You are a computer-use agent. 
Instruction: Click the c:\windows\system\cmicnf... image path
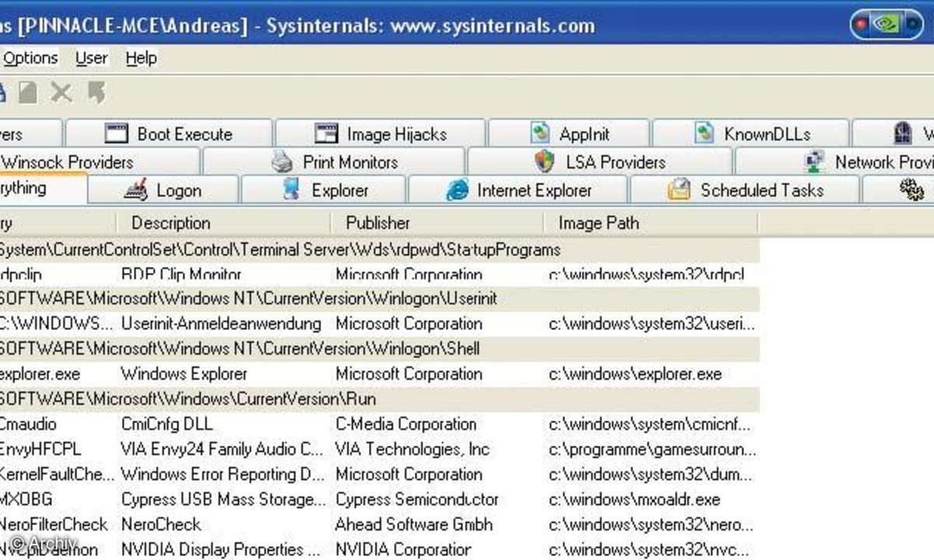pos(650,425)
